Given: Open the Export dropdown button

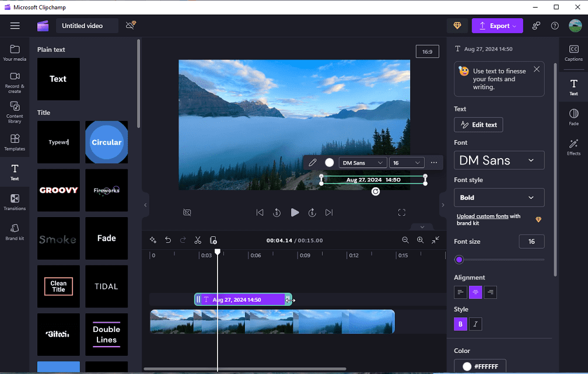Looking at the screenshot, I should [497, 26].
